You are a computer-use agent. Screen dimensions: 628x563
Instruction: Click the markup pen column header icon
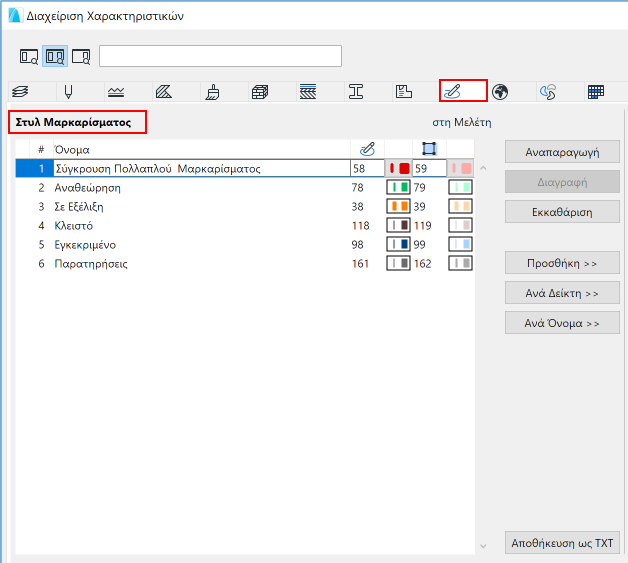367,149
